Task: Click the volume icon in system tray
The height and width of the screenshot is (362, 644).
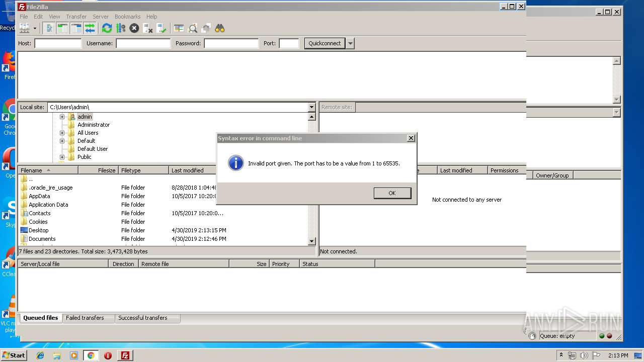Action: 584,355
